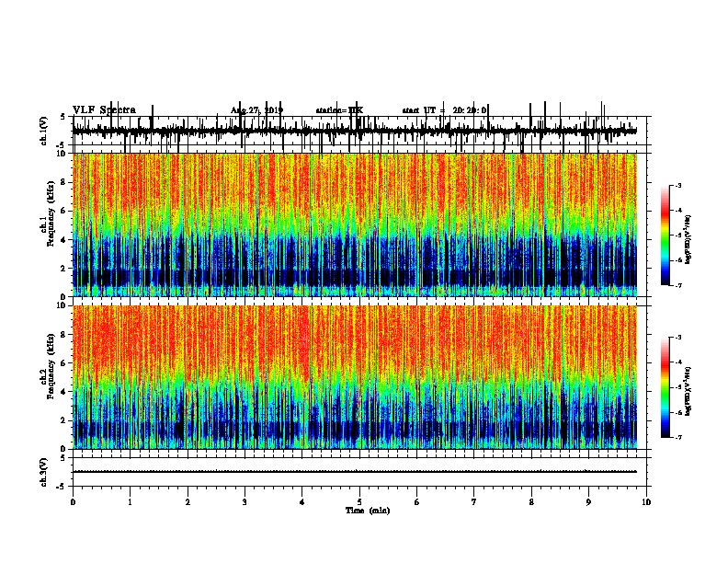Click the ch.1 color scale unit label
The image size is (728, 563).
pyautogui.click(x=688, y=240)
